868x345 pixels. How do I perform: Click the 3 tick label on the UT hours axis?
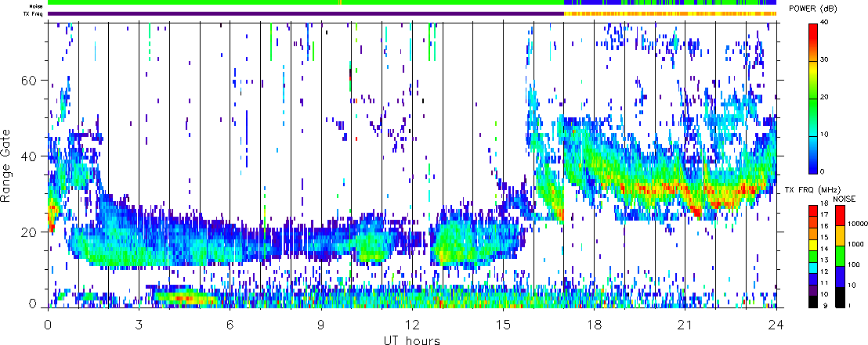pos(139,323)
